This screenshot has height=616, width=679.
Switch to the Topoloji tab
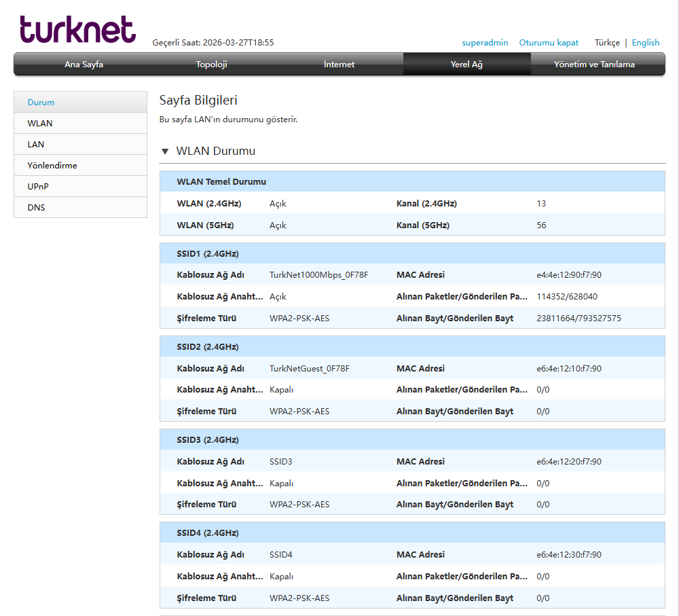pos(211,64)
